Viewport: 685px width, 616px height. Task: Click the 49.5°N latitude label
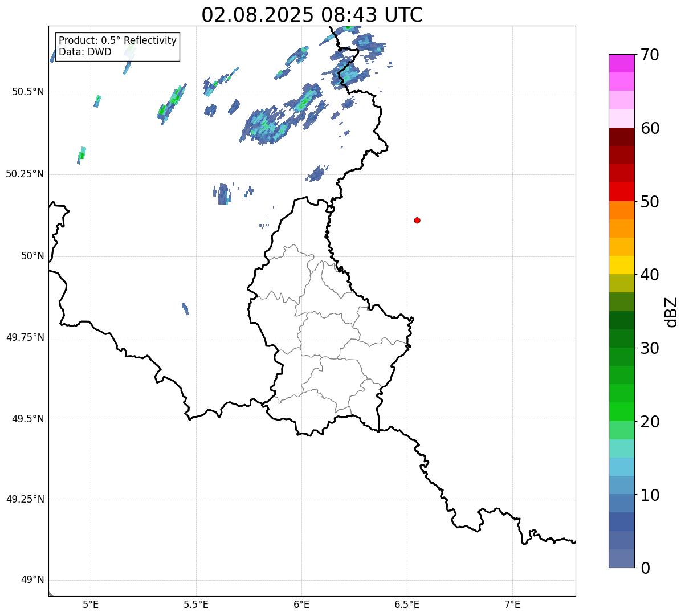point(28,419)
